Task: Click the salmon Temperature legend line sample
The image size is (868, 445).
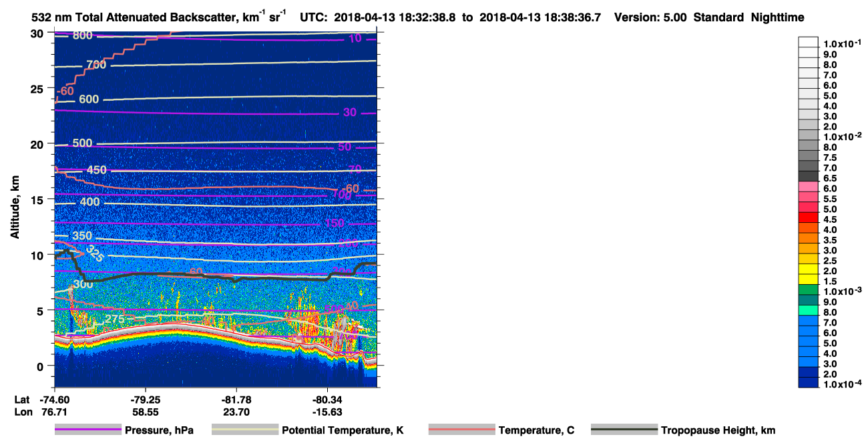Action: coord(461,430)
